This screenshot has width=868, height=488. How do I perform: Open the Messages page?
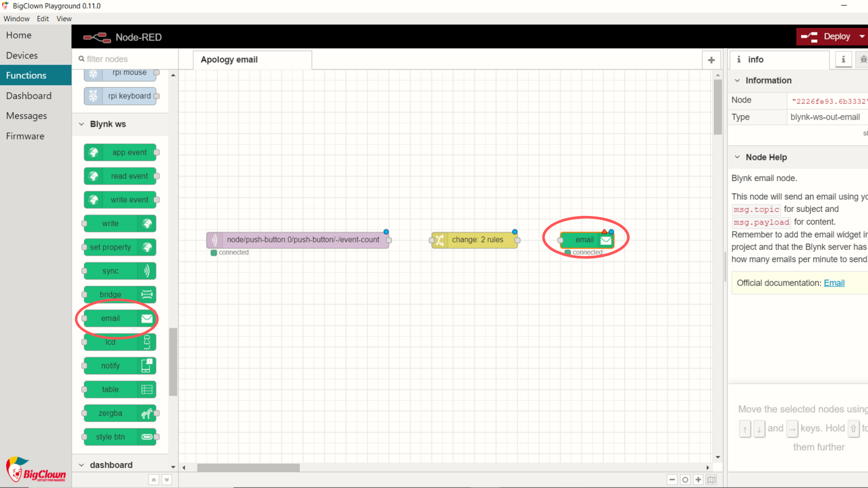[x=36, y=116]
